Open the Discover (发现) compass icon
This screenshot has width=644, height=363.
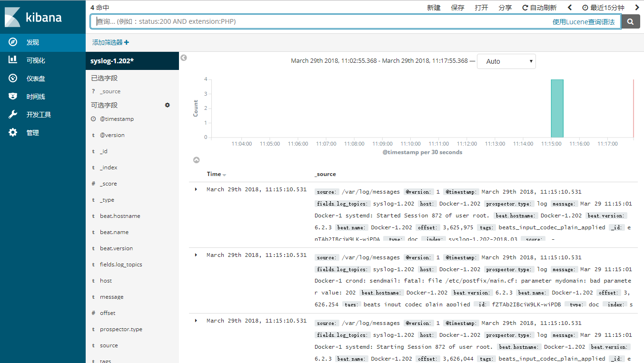(x=13, y=42)
